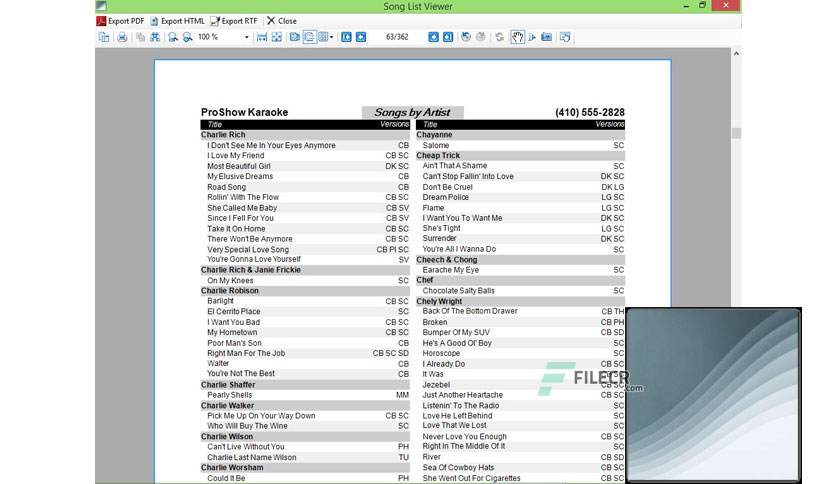The image size is (836, 484).
Task: Click song 'Charlie Last Name Wilson'
Action: pyautogui.click(x=252, y=457)
